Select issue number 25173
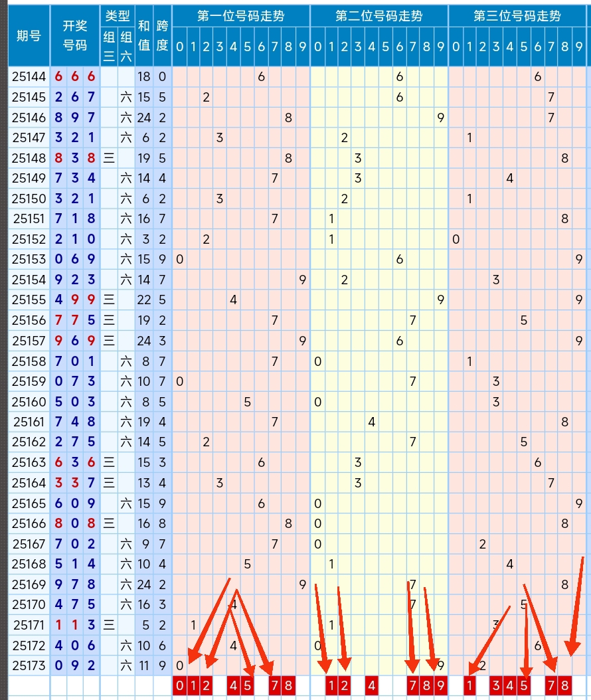Viewport: 591px width, 700px height. coord(29,665)
